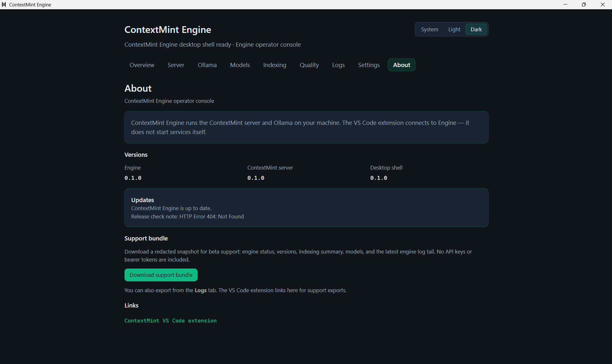Click the 'Engine' version label
Viewport: 612px width, 364px height.
click(132, 168)
